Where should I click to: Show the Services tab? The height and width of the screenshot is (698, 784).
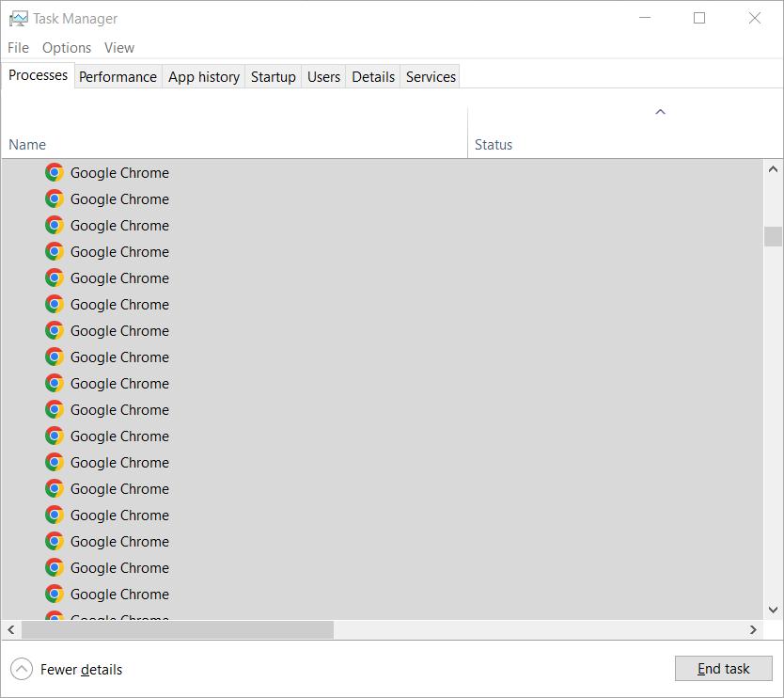click(431, 77)
